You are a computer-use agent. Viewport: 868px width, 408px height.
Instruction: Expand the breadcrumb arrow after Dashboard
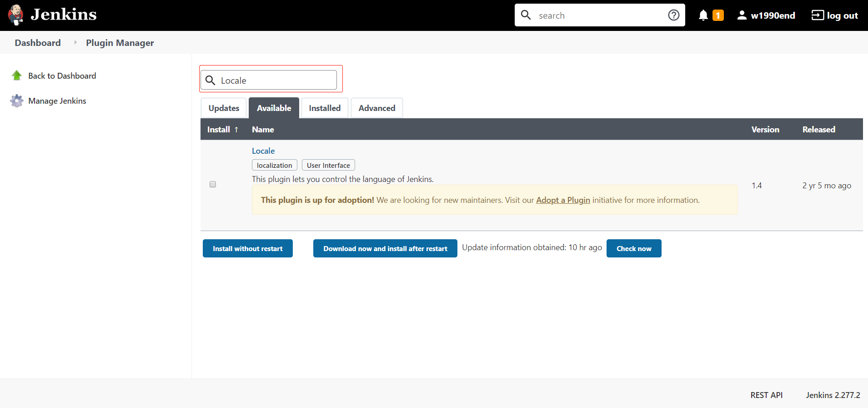click(x=75, y=42)
